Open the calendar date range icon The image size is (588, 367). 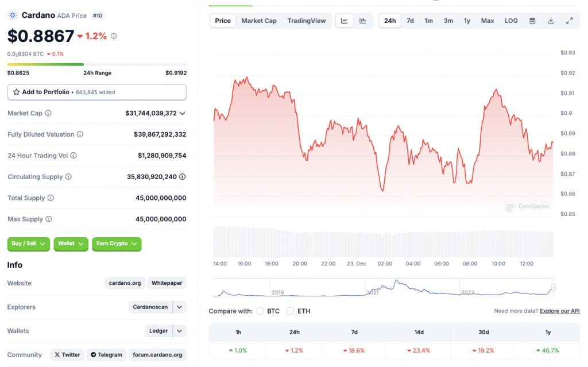[x=532, y=21]
